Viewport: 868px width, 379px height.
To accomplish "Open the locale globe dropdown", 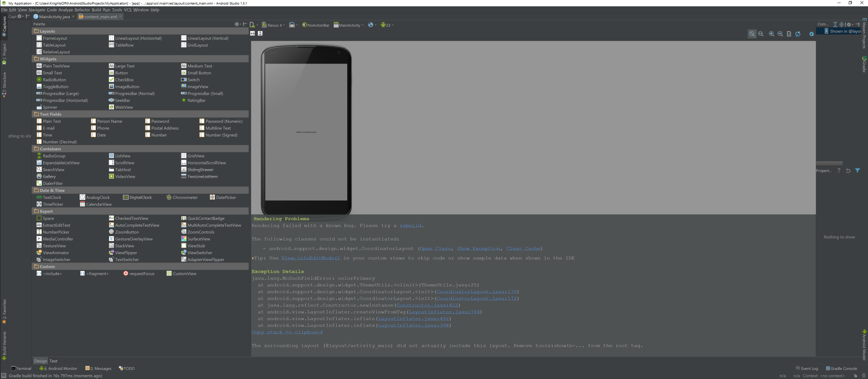I will click(x=372, y=25).
